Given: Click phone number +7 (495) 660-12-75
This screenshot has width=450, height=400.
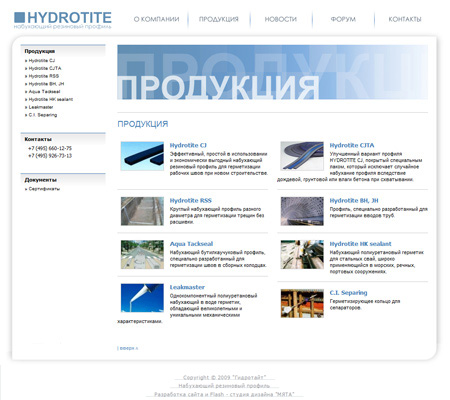Looking at the screenshot, I should tap(50, 148).
